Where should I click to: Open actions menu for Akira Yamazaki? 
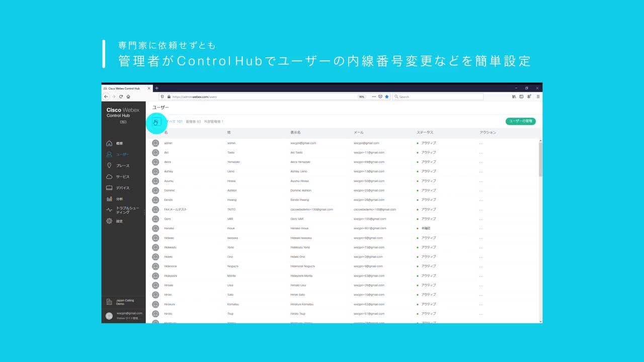pos(481,162)
